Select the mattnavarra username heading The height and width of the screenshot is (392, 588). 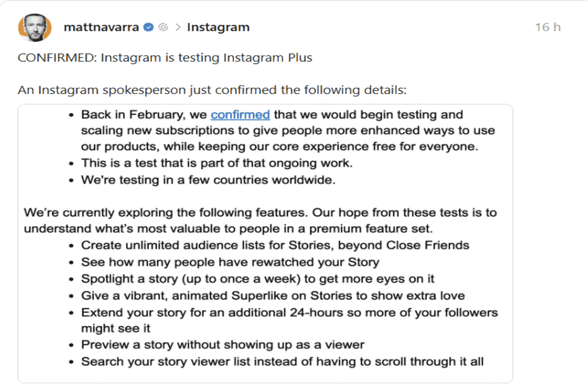[103, 27]
